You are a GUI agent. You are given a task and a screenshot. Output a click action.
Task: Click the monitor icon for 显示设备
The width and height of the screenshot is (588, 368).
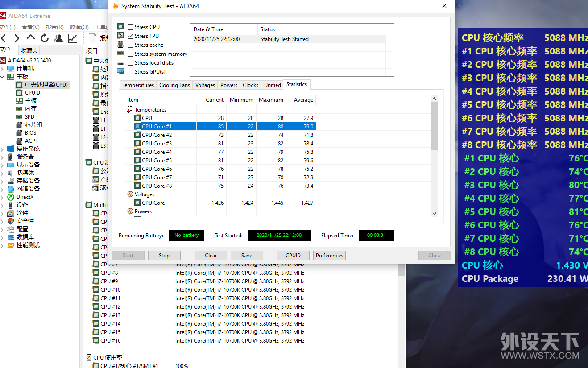[11, 165]
